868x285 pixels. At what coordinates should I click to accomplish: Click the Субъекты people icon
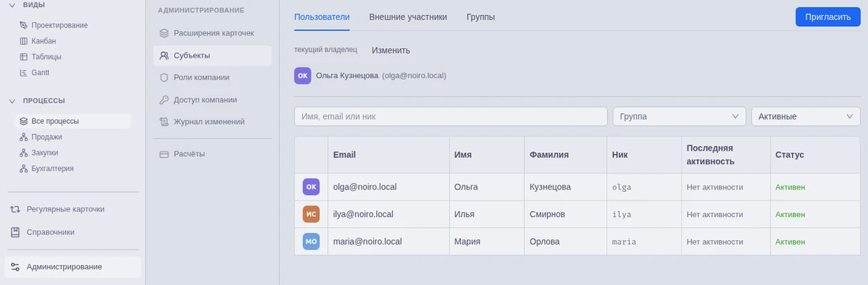[x=164, y=55]
